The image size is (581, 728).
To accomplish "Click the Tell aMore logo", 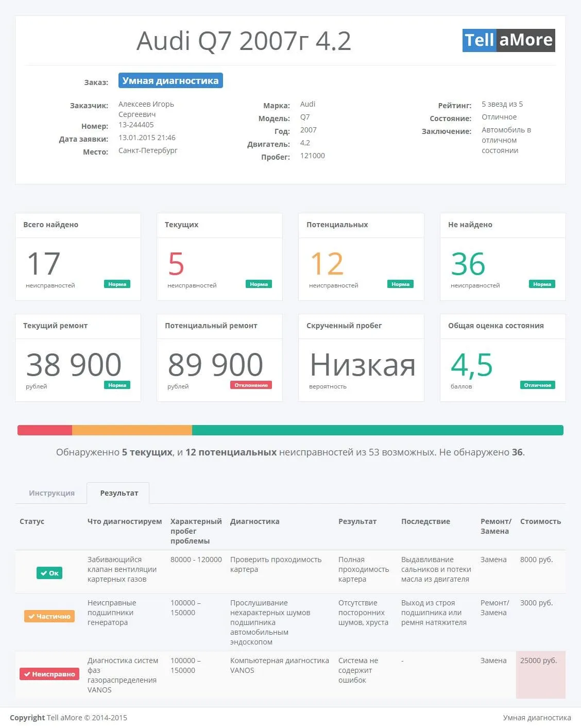I will 508,40.
